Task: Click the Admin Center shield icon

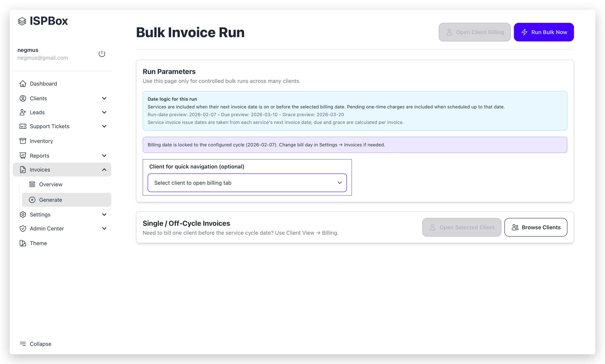Action: point(23,228)
